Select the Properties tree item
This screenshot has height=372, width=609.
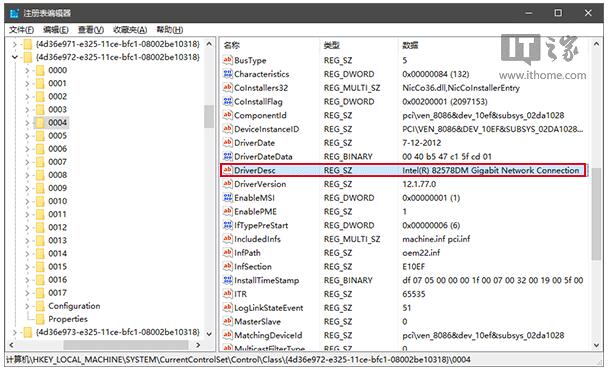click(68, 319)
